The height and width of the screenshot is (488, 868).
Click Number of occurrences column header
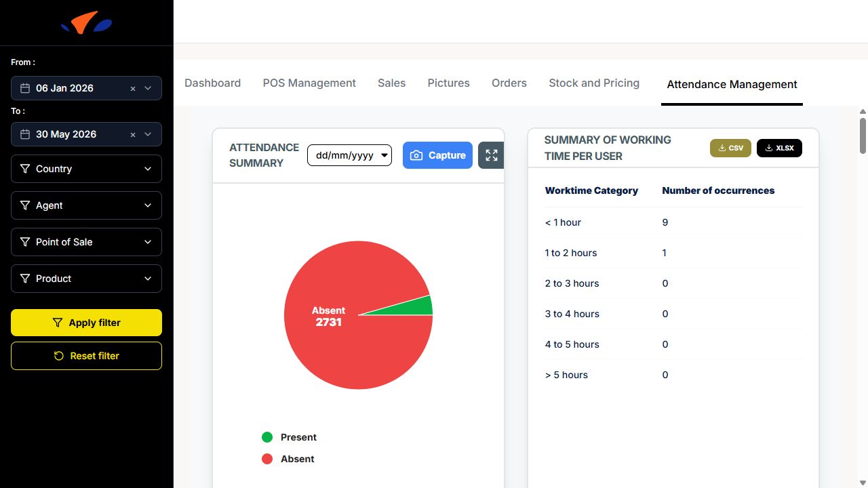(718, 190)
